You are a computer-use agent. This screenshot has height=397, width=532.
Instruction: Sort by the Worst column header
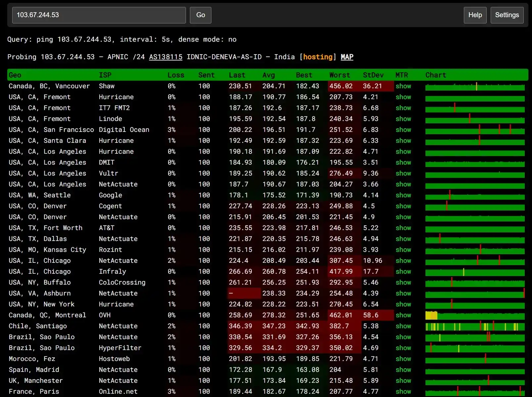coord(339,75)
